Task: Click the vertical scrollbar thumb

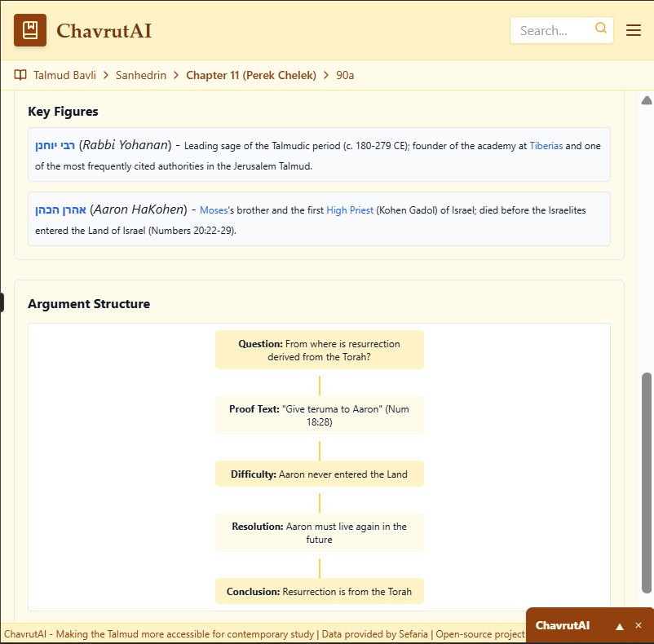Action: tap(647, 483)
